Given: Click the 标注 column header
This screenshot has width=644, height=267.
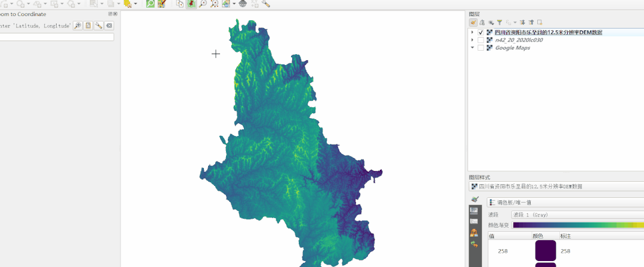Looking at the screenshot, I should click(x=565, y=236).
